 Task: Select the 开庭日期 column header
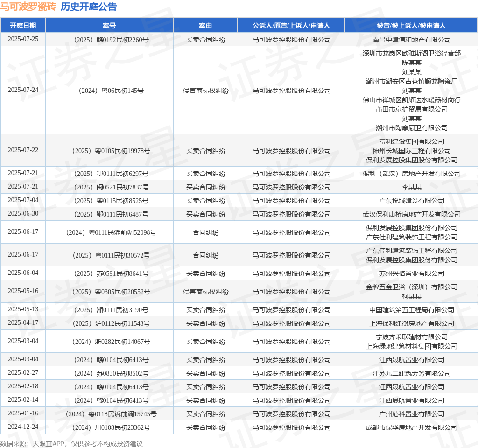[23, 26]
